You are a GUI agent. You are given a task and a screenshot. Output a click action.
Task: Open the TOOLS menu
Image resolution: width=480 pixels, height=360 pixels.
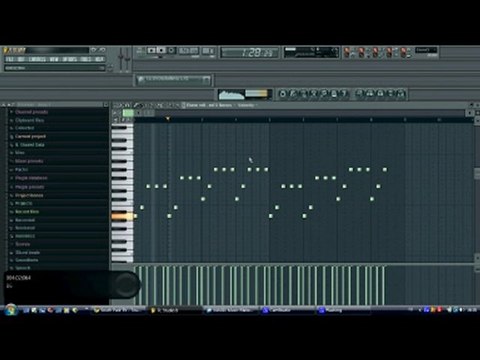(x=86, y=60)
